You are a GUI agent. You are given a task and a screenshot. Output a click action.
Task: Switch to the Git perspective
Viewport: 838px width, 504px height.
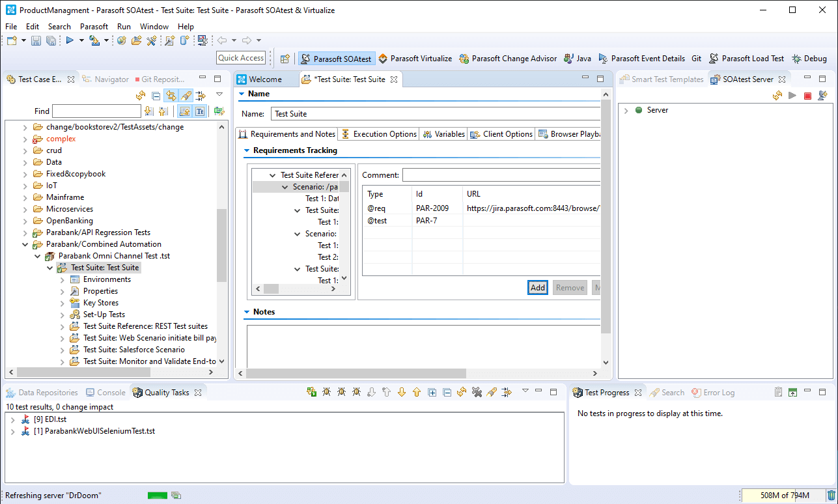[697, 59]
